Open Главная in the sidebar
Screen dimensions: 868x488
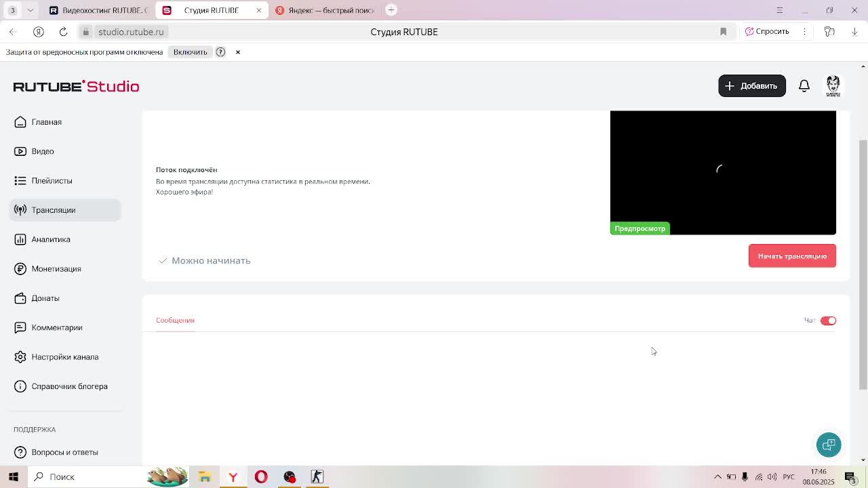click(x=47, y=122)
